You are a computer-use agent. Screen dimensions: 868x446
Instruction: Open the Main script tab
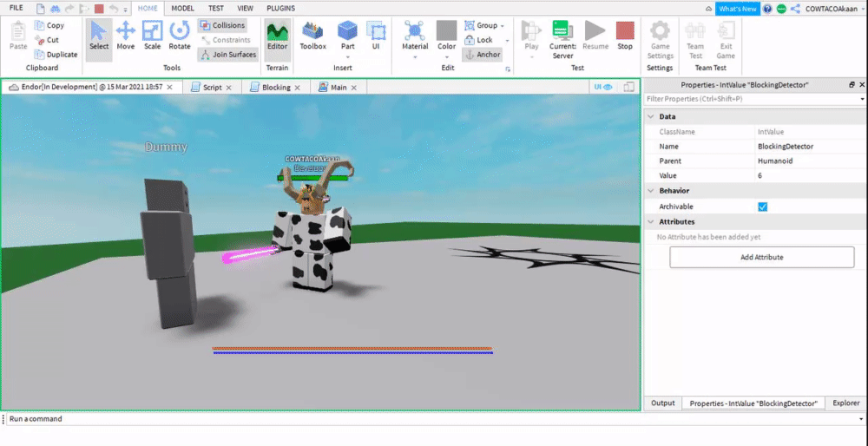click(339, 88)
